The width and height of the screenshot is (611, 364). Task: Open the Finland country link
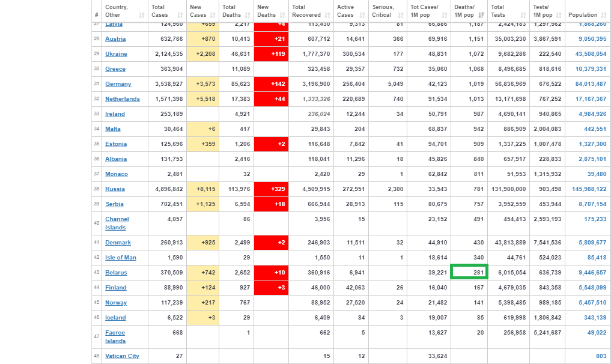click(116, 288)
